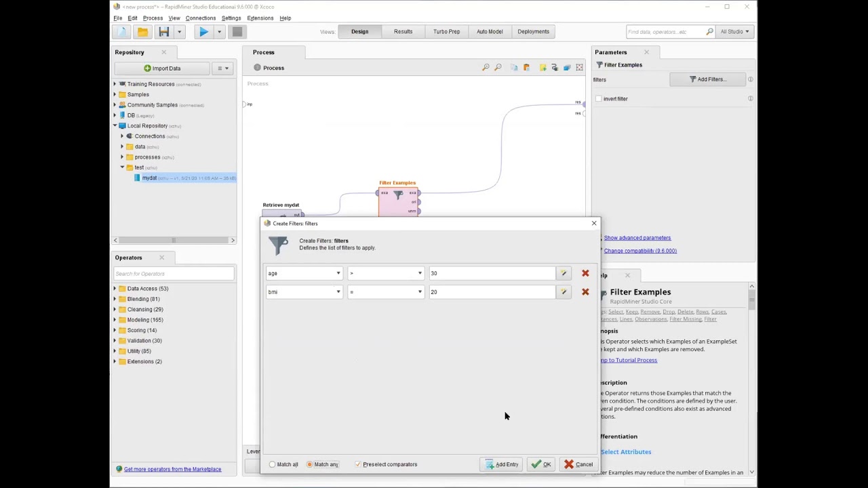The image size is (868, 488).
Task: Click the paste clipboard icon in the process toolbar
Action: click(x=526, y=68)
